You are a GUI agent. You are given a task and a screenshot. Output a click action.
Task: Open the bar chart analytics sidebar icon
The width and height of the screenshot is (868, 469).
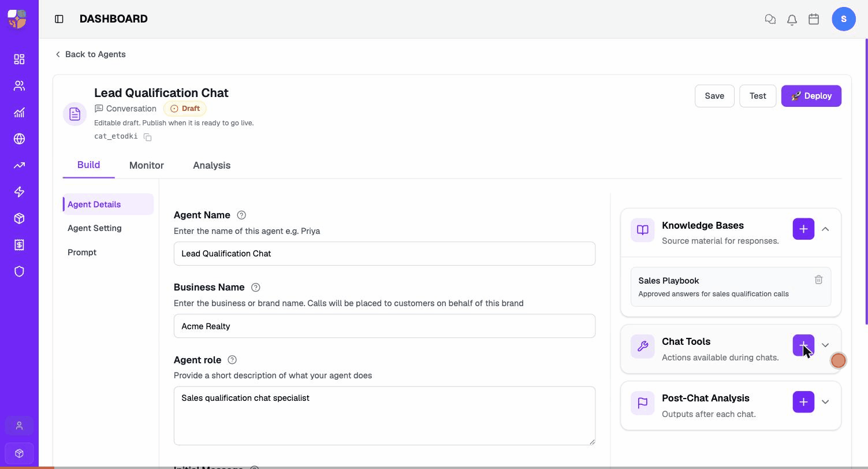[19, 113]
